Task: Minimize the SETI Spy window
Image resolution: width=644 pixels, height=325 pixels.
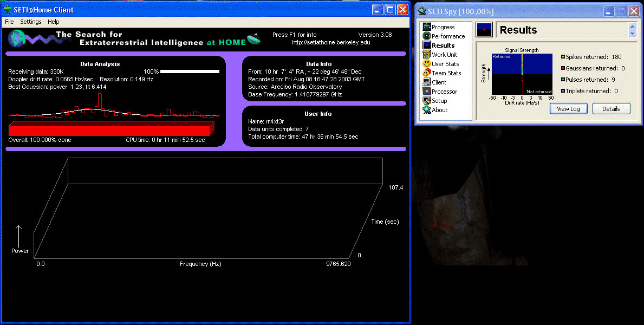Action: 609,11
